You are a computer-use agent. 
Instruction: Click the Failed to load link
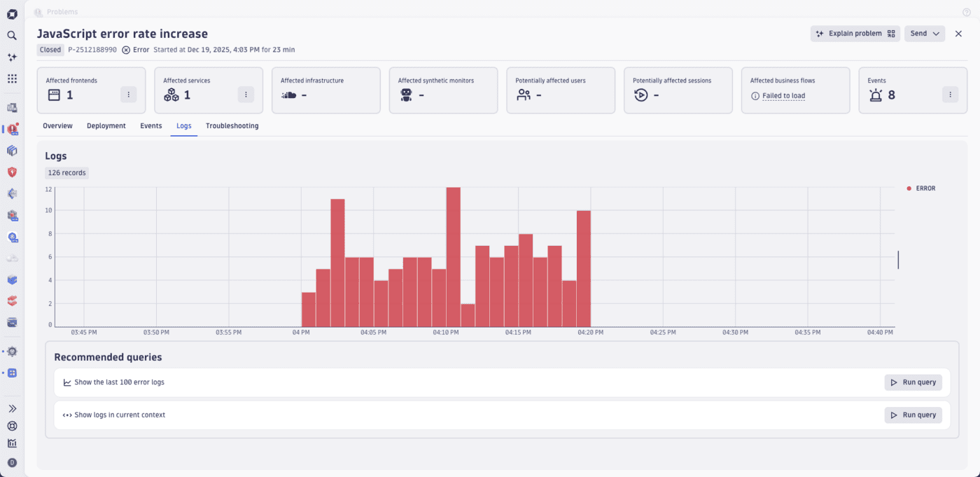tap(784, 95)
